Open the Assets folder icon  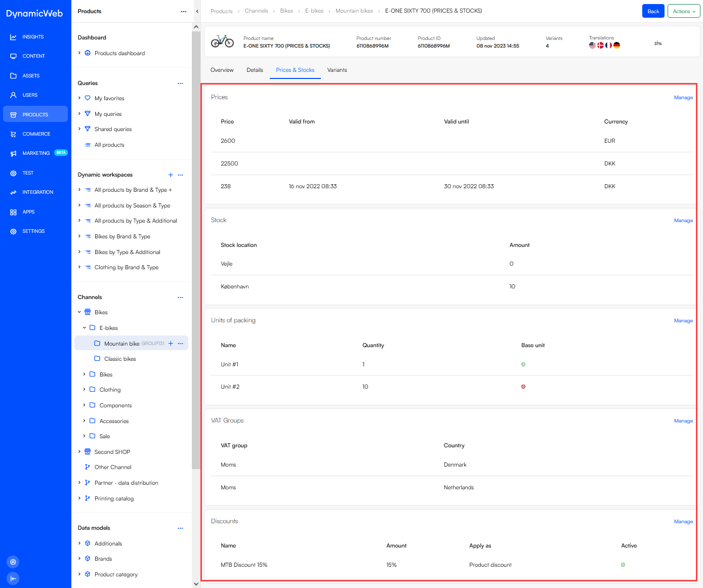click(x=13, y=76)
